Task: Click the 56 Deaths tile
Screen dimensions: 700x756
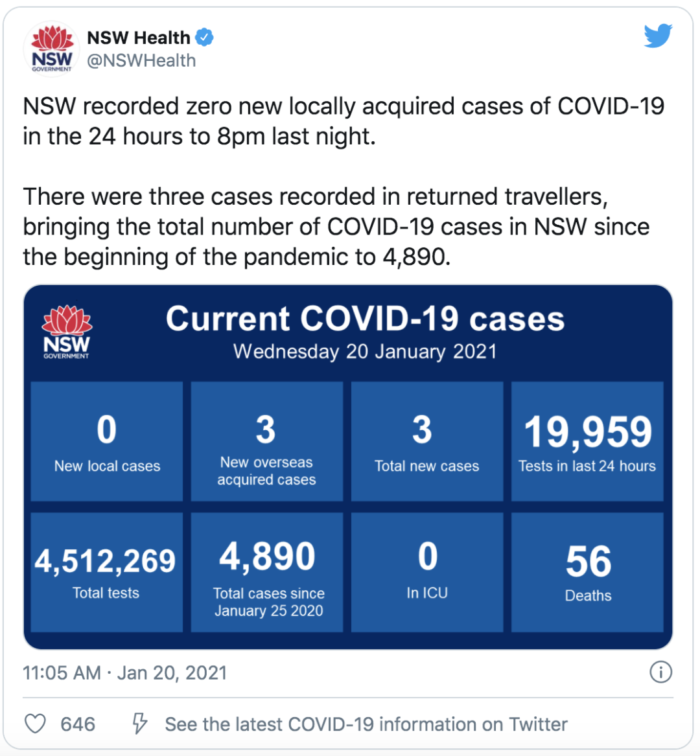Action: [587, 572]
